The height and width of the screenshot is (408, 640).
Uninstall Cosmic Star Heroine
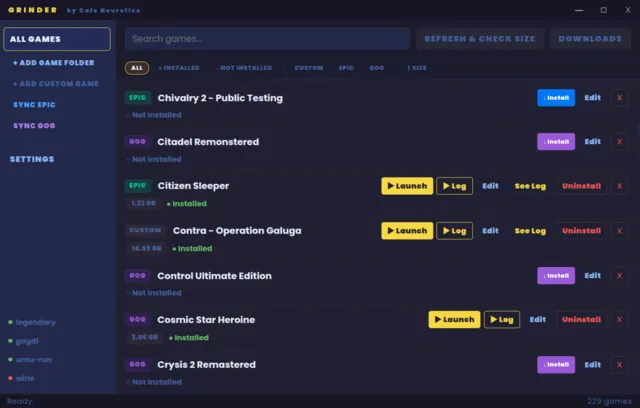pyautogui.click(x=581, y=319)
